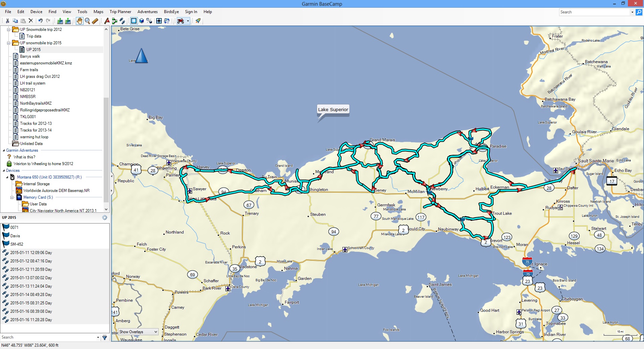Click the filter funnel icon
This screenshot has height=349, width=644.
(x=105, y=338)
